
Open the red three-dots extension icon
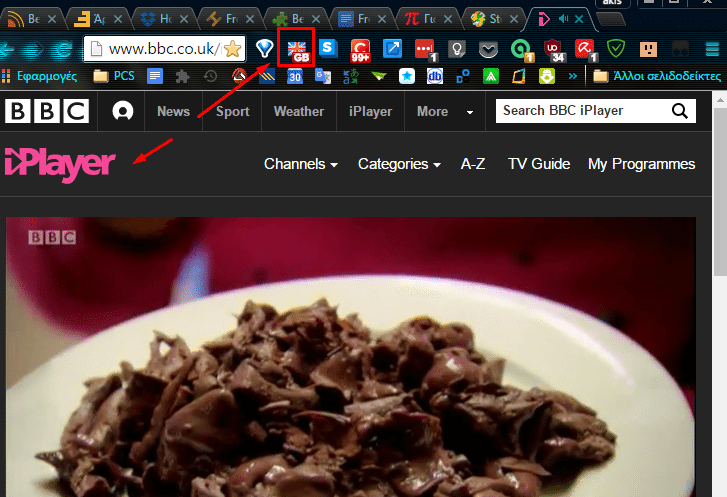click(x=426, y=50)
